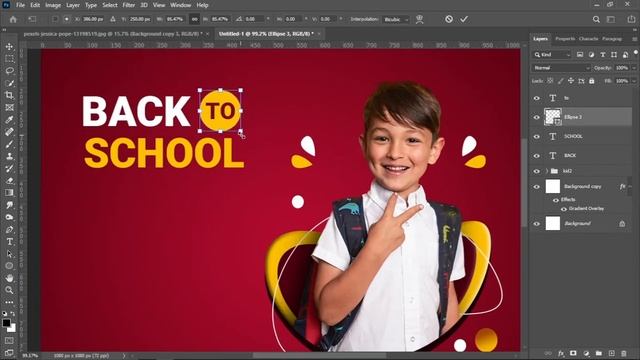Open the File menu
The height and width of the screenshot is (360, 640).
point(20,5)
